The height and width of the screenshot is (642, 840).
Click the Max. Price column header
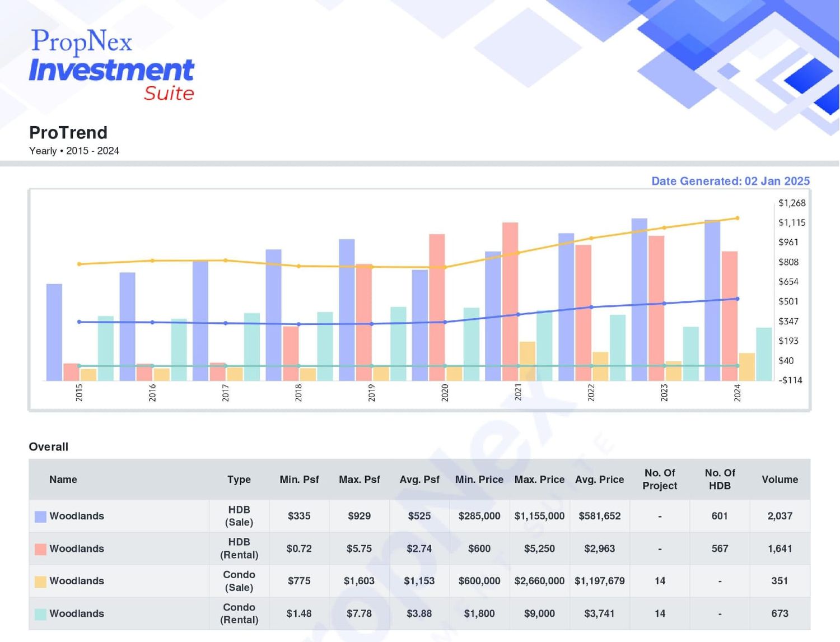(x=539, y=480)
